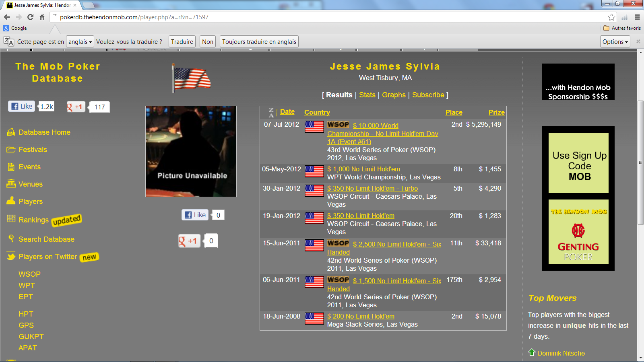The image size is (644, 362).
Task: Click the Google +1 button under player photo
Action: [189, 241]
